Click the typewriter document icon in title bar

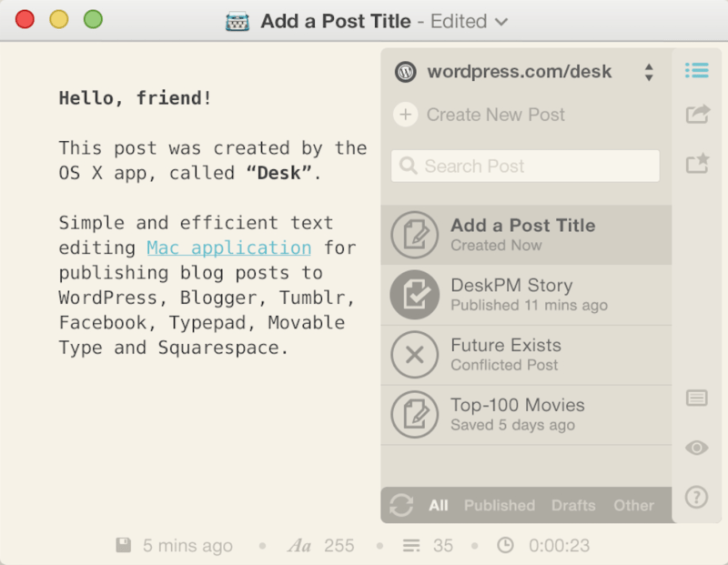[x=238, y=21]
